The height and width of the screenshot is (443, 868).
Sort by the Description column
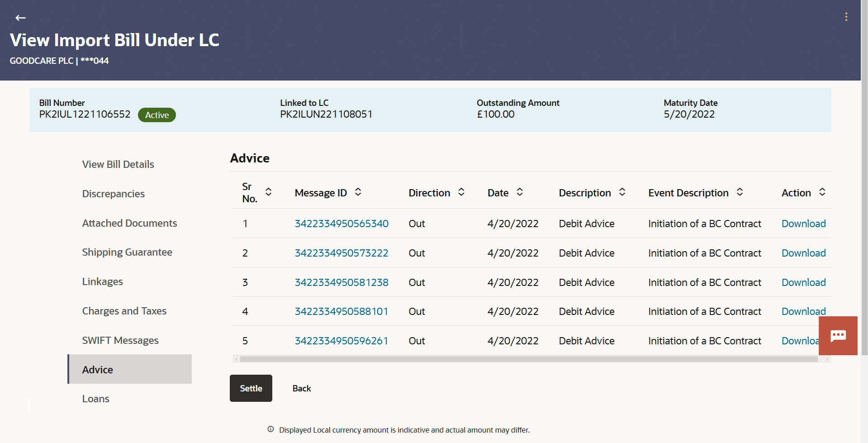point(622,192)
